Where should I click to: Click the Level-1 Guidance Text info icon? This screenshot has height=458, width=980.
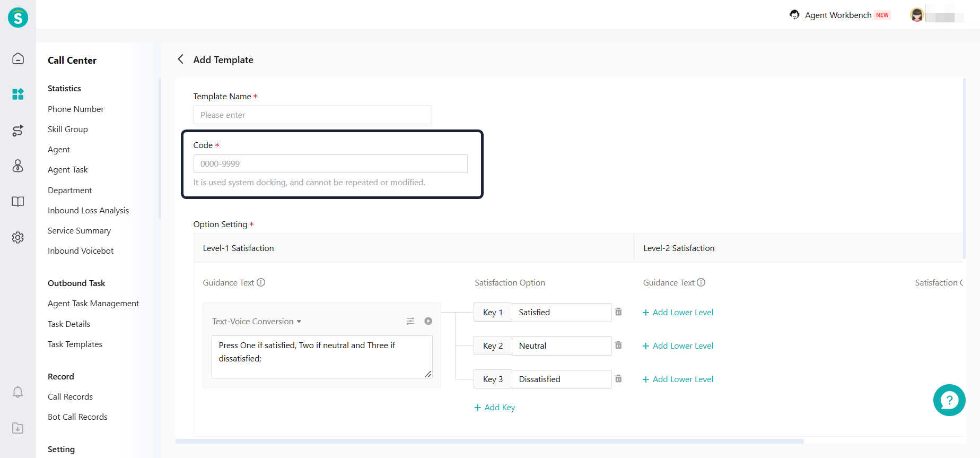[x=261, y=282]
